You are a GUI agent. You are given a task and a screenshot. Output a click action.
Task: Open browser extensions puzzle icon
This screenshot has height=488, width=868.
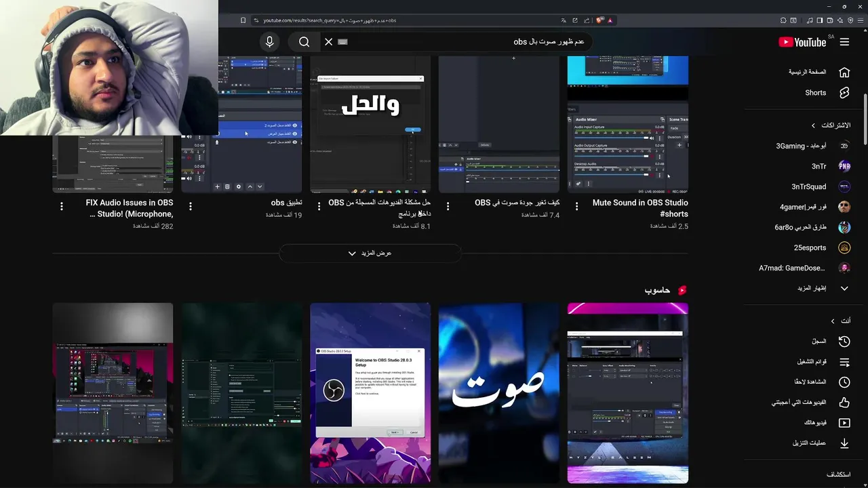(783, 20)
